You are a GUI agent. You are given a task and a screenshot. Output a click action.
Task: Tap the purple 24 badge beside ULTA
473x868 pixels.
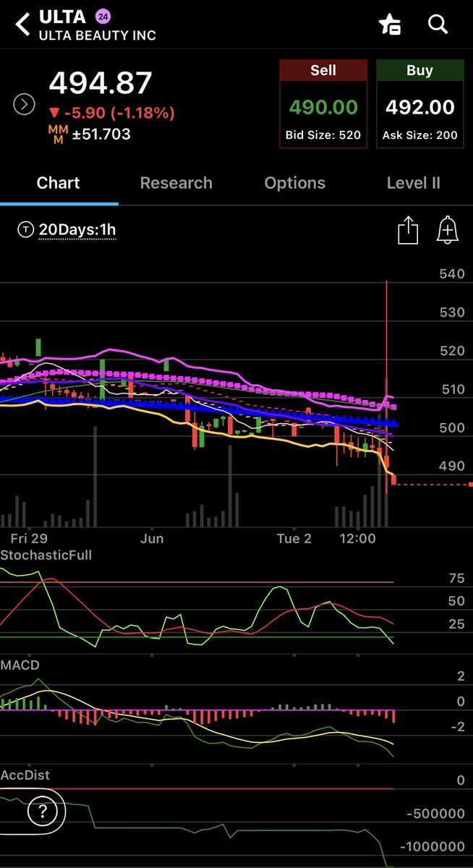coord(103,16)
